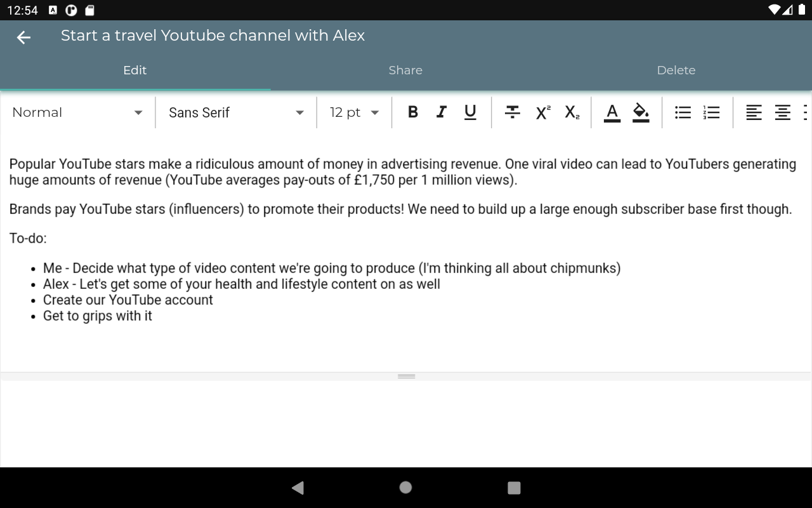
Task: Switch to the Edit tab
Action: point(135,70)
